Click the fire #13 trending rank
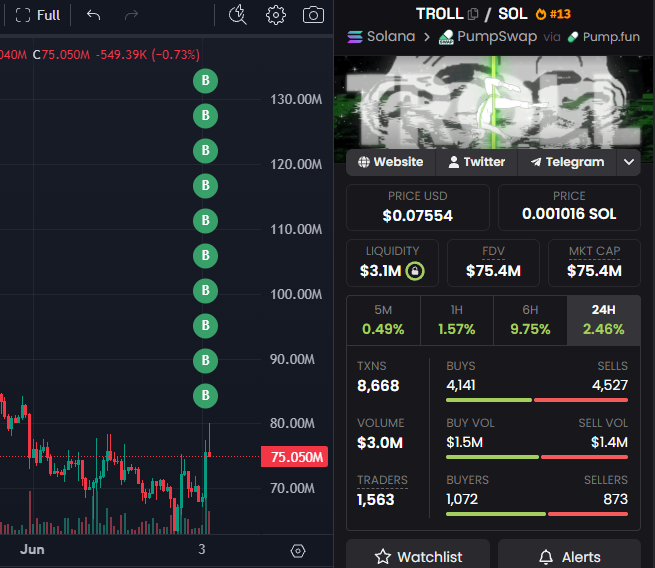This screenshot has height=568, width=655. (x=553, y=14)
